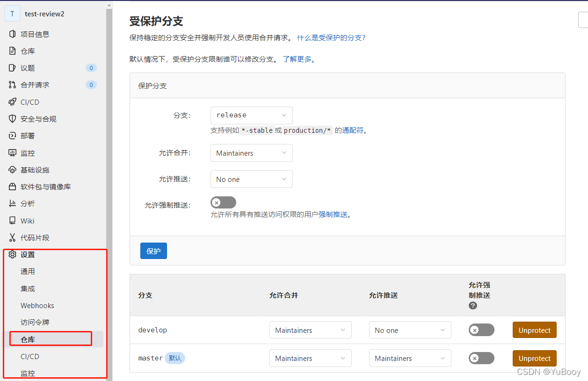Image resolution: width=588 pixels, height=381 pixels.
Task: Click the 保护分支 panel header text
Action: (x=152, y=86)
